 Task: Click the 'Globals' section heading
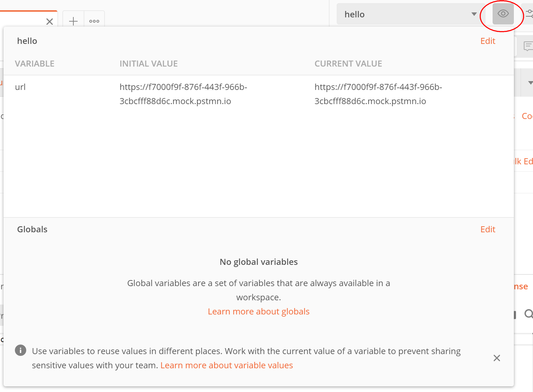(x=32, y=229)
